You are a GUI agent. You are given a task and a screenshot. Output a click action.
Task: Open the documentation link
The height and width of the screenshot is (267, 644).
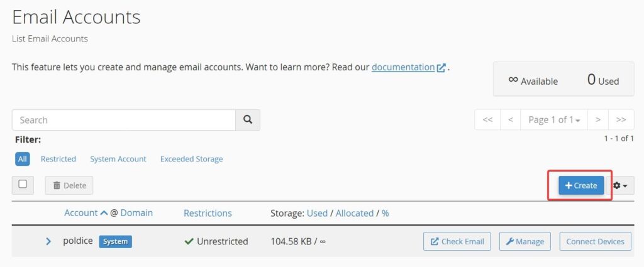point(402,67)
